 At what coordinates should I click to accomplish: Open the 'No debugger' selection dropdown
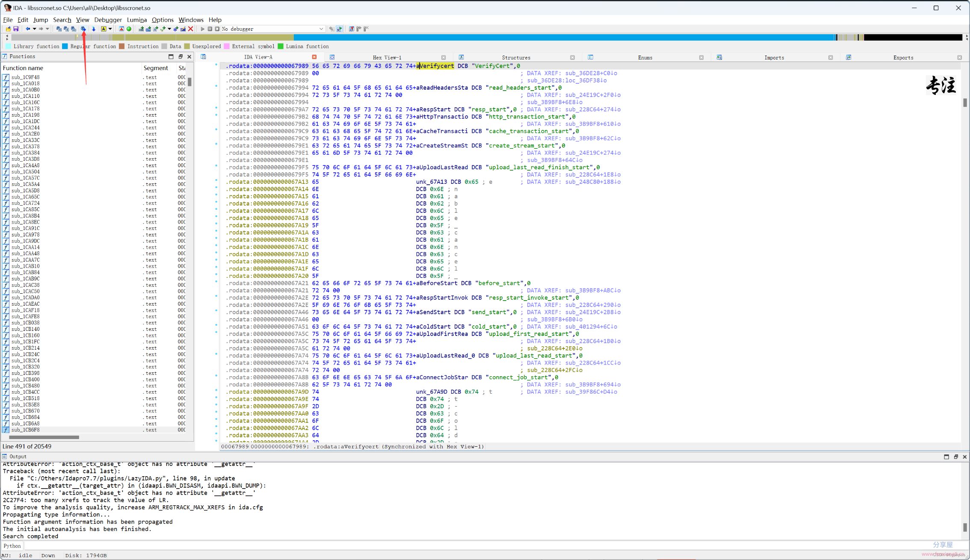point(272,29)
